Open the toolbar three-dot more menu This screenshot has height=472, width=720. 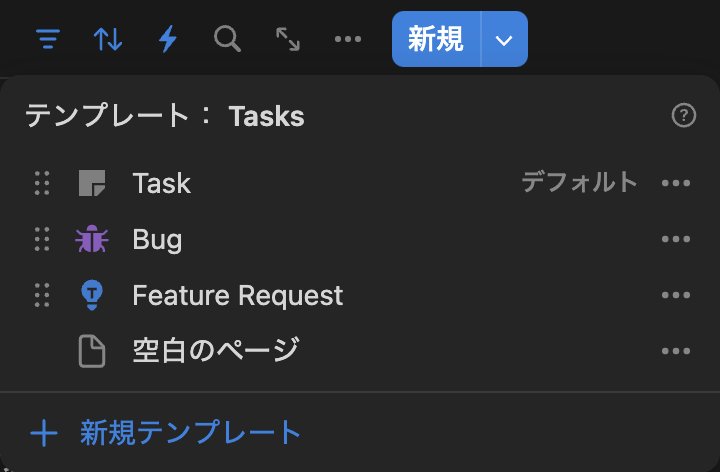[x=348, y=39]
